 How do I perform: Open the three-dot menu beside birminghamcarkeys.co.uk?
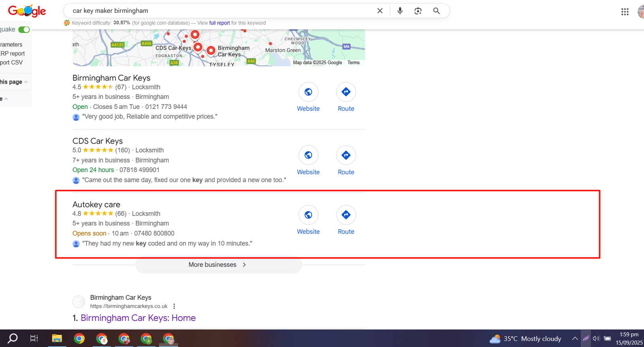pos(174,306)
